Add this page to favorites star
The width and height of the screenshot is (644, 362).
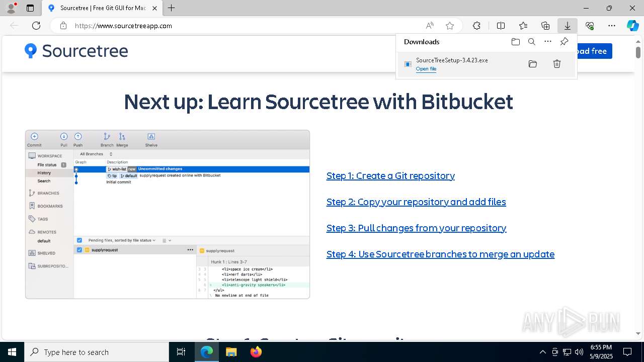pos(450,26)
